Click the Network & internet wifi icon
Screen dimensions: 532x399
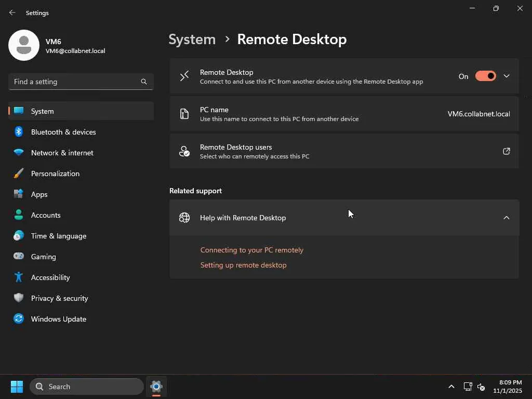19,152
